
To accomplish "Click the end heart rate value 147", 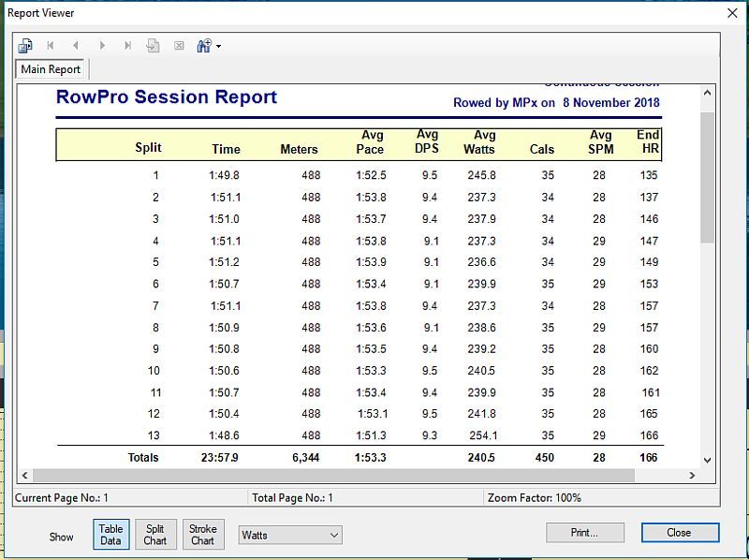I will pyautogui.click(x=649, y=241).
